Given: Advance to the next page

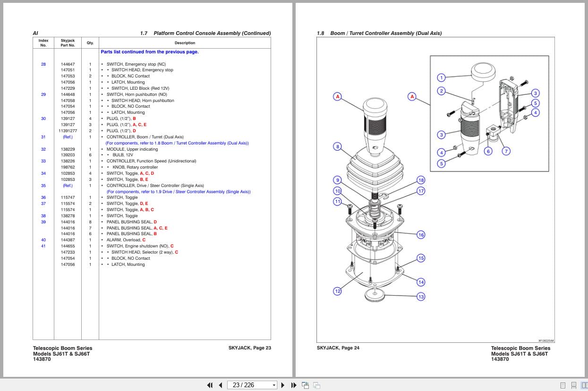Looking at the screenshot, I should point(283,385).
